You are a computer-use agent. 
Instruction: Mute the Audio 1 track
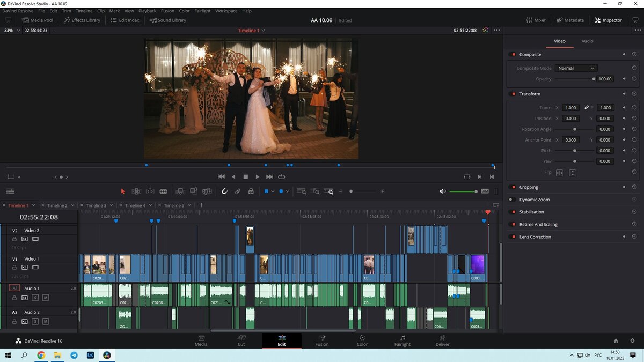tap(46, 298)
